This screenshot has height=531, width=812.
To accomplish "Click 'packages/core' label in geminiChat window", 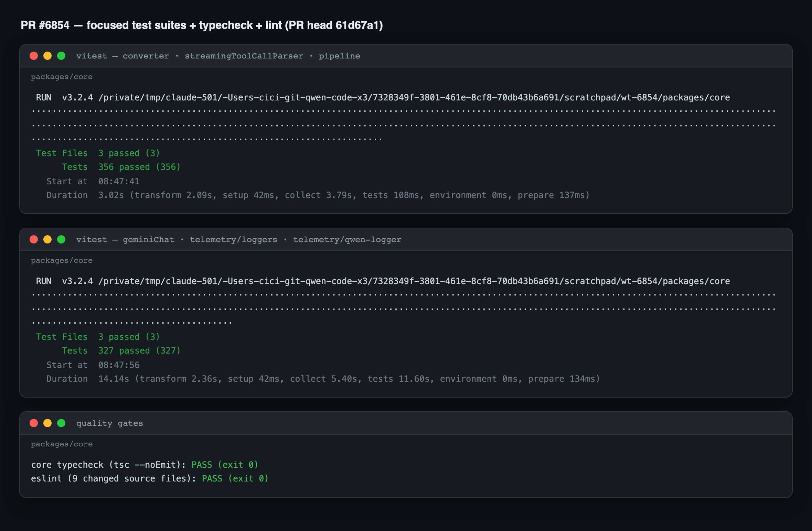I will [x=62, y=261].
